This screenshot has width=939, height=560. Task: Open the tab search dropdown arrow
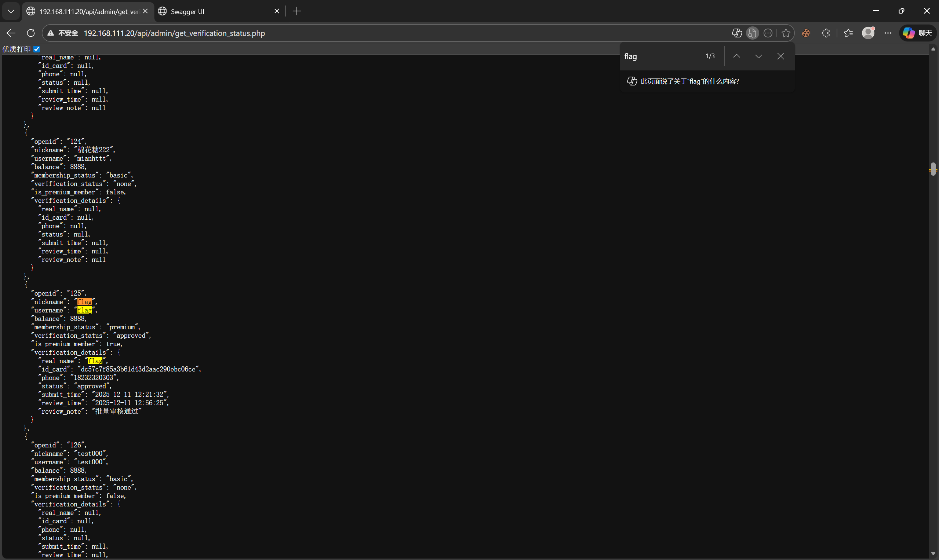11,11
